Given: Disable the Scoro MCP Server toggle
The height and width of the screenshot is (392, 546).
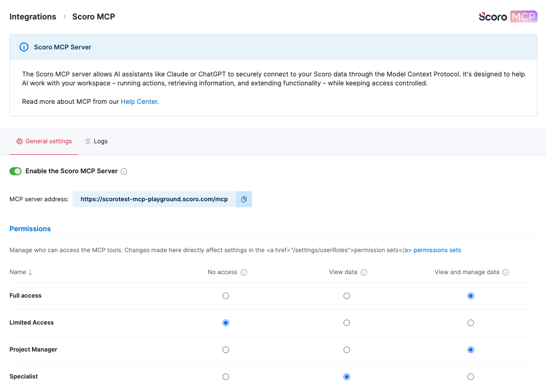Looking at the screenshot, I should tap(15, 171).
